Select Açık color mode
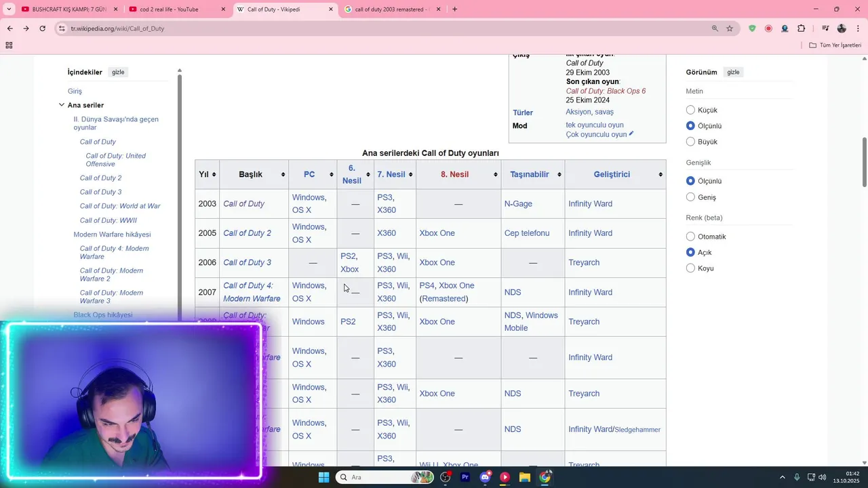This screenshot has width=868, height=488. pyautogui.click(x=690, y=252)
